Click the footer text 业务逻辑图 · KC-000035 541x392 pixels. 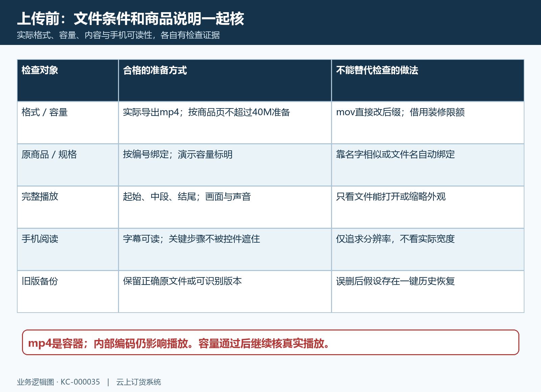pyautogui.click(x=58, y=382)
